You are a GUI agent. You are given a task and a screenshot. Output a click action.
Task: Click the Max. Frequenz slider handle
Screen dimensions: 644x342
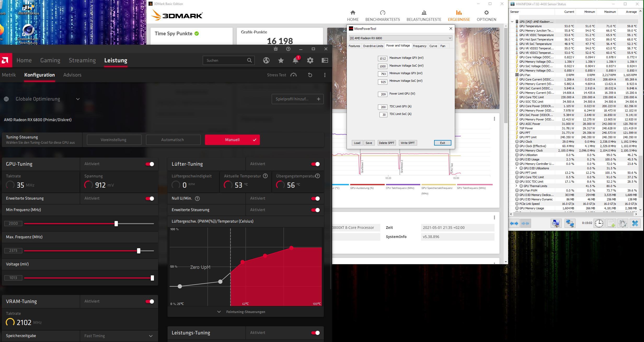coord(139,251)
